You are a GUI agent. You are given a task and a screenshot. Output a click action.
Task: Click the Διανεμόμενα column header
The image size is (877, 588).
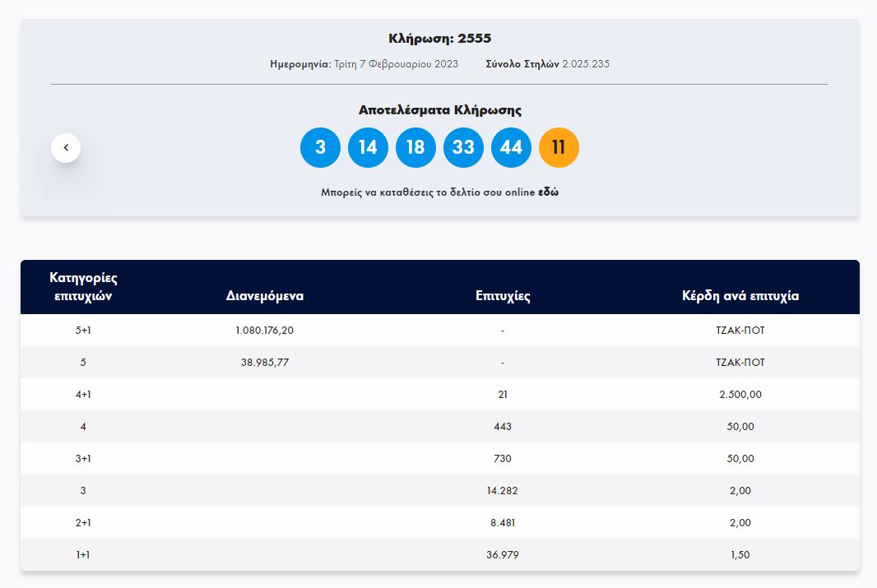[x=265, y=296]
